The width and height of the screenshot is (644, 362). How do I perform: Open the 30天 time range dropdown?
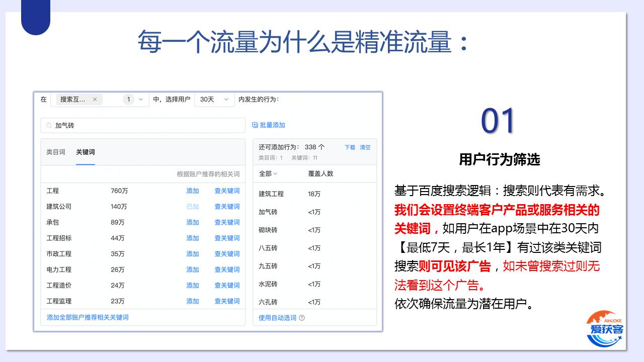coord(215,100)
